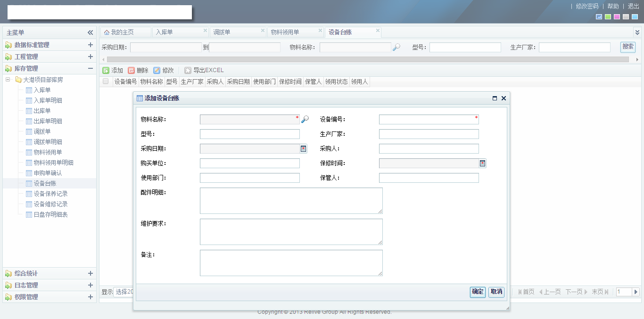The image size is (644, 319).
Task: Click the 删除 toolbar icon
Action: tap(132, 70)
